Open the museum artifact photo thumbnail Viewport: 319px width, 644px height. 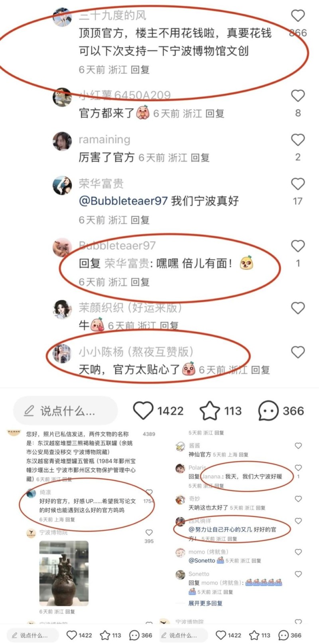coord(64,573)
